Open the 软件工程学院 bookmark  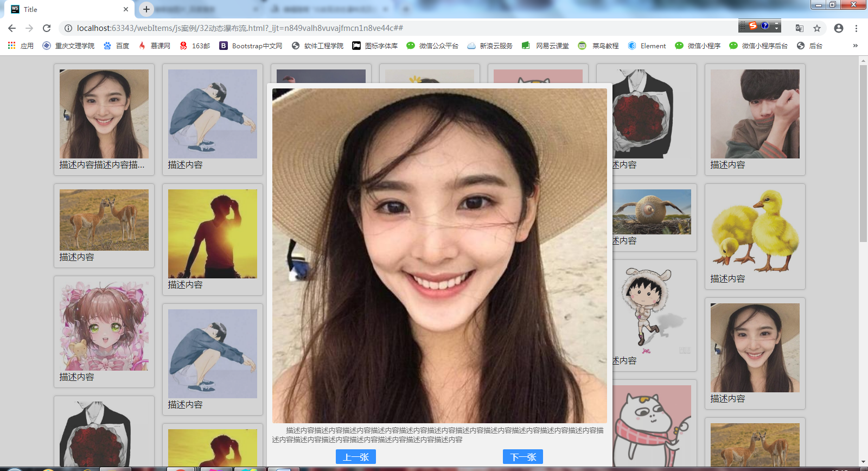coord(317,46)
